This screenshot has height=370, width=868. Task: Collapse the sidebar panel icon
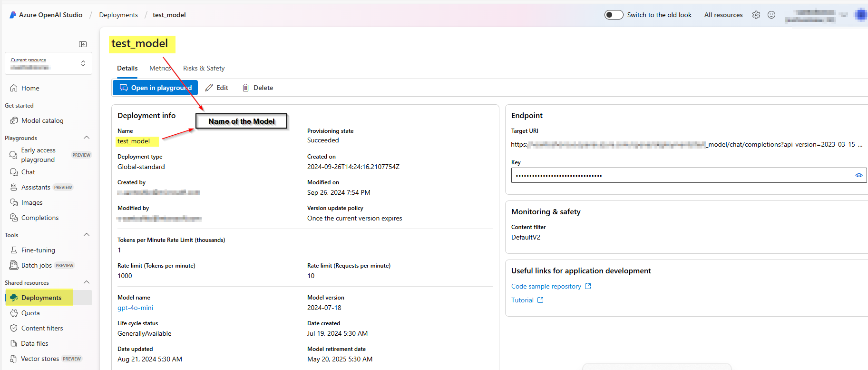(83, 44)
